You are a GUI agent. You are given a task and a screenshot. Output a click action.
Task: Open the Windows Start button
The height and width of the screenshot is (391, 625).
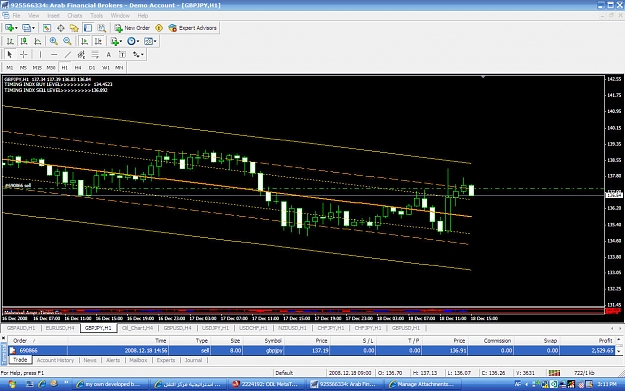pos(12,384)
